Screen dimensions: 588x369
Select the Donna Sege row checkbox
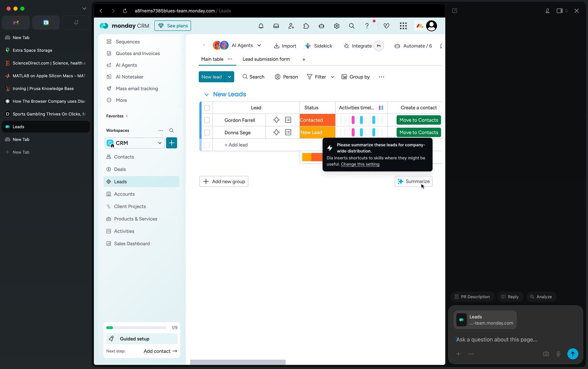pyautogui.click(x=207, y=133)
